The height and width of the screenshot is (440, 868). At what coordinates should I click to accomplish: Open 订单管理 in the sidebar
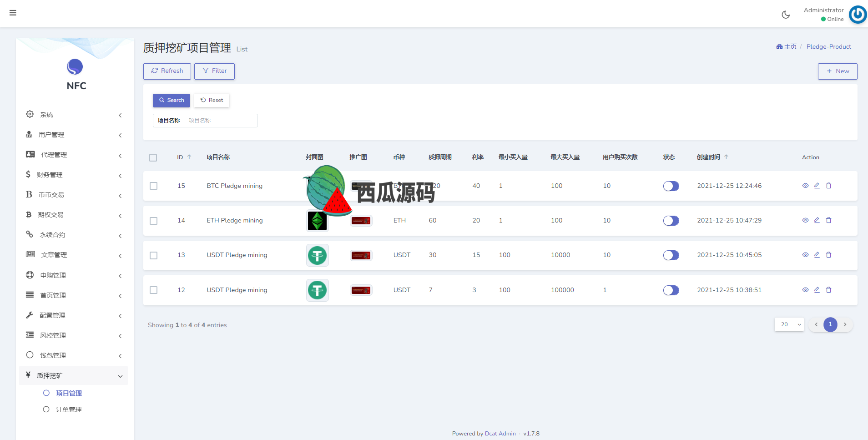coord(69,410)
